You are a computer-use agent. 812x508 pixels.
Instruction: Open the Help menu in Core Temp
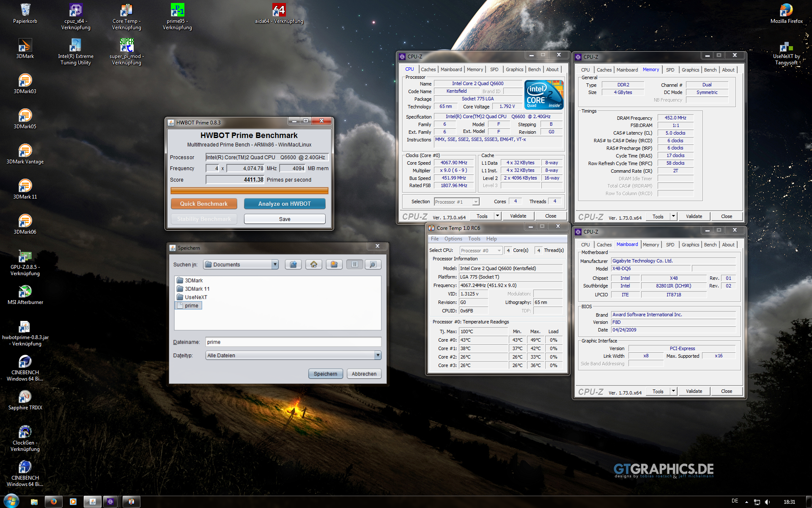(x=491, y=239)
